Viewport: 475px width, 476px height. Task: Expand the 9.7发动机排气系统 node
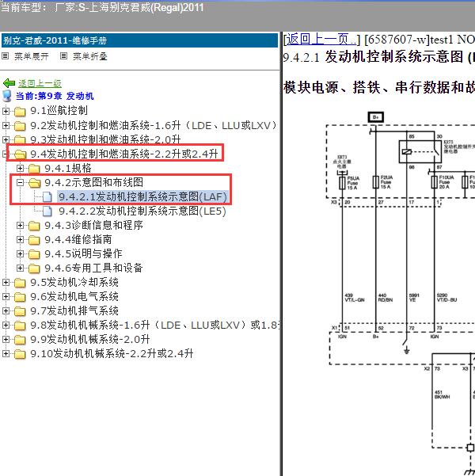[x=6, y=310]
